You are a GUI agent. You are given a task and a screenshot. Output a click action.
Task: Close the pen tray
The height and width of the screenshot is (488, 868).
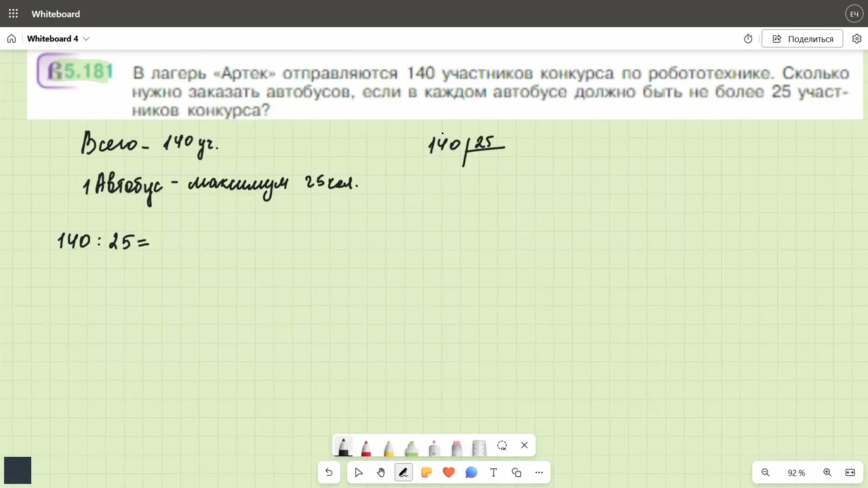coord(524,445)
